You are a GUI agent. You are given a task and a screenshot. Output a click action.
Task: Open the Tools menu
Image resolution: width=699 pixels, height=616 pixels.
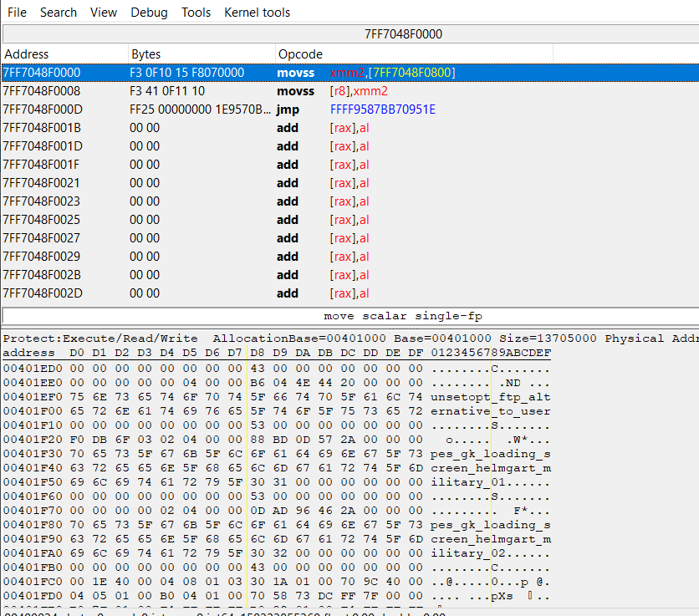tap(196, 13)
